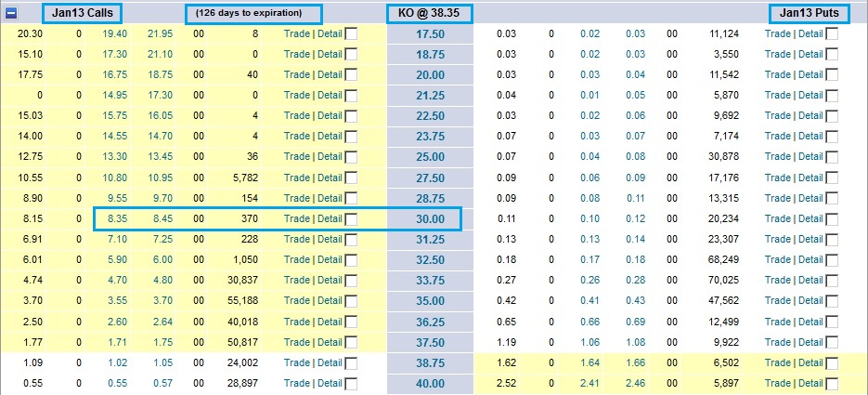
Task: Enable the call checkbox for strike 40.00
Action: point(351,383)
